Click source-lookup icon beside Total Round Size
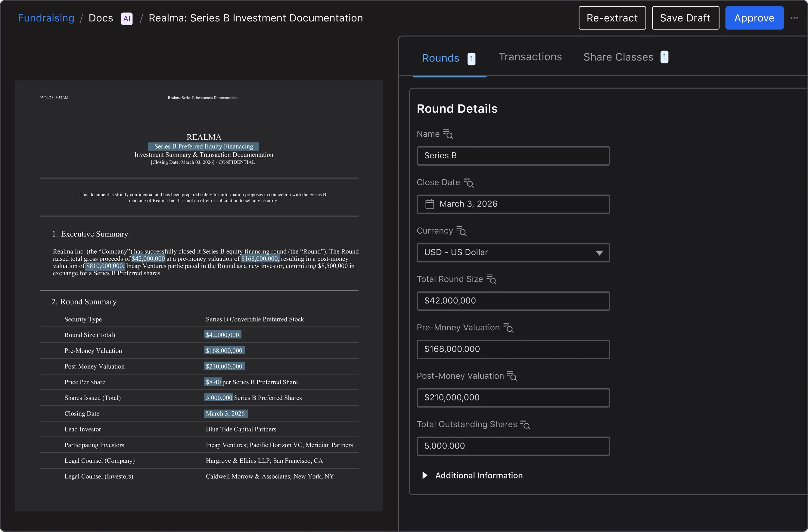This screenshot has width=808, height=532. [x=491, y=279]
